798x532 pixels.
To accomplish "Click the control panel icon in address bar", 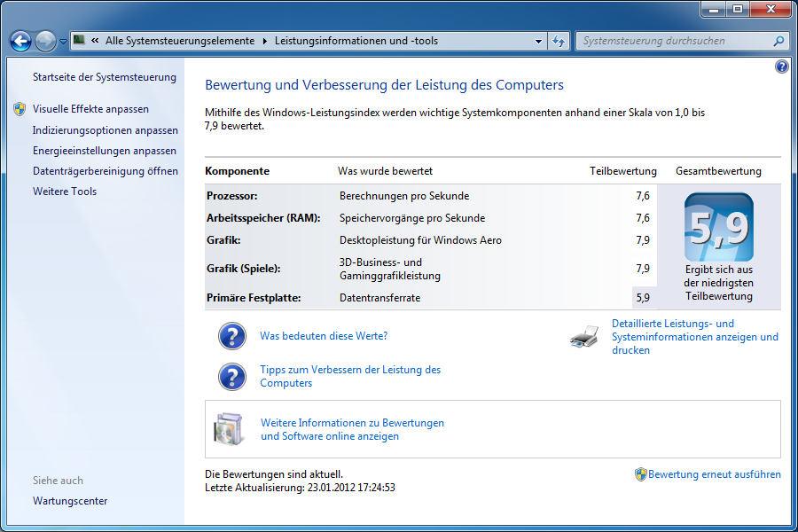I will tap(79, 40).
